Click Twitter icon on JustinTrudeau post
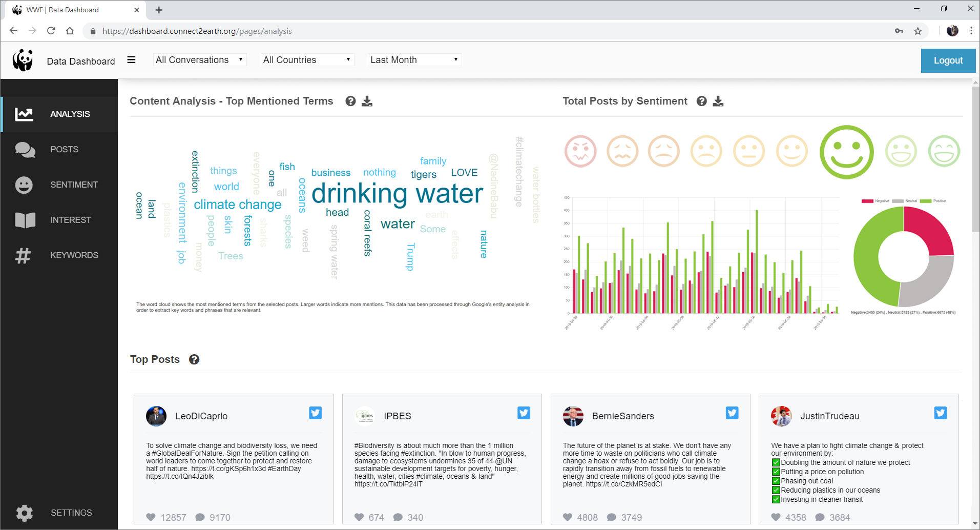Screen dimensions: 980x530 coord(941,413)
